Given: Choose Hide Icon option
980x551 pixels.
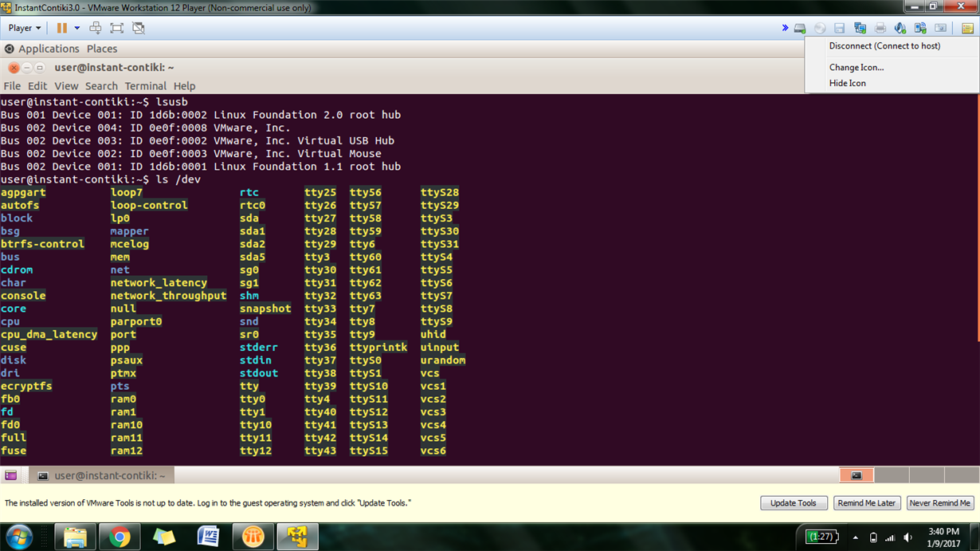Looking at the screenshot, I should 847,83.
